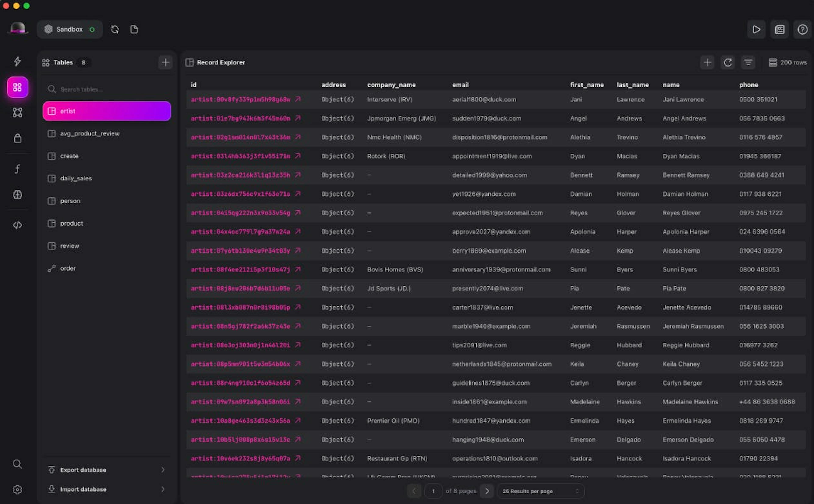Open the filter records icon
This screenshot has width=814, height=504.
748,62
